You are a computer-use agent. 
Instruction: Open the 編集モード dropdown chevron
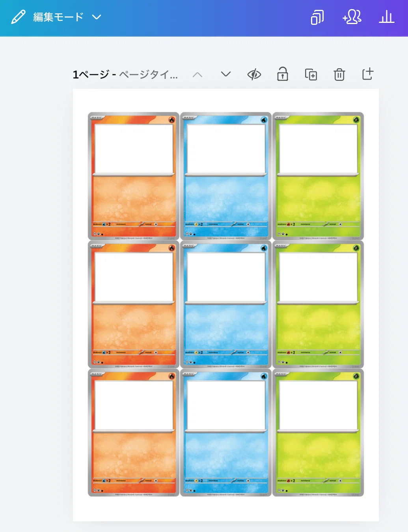(x=97, y=17)
